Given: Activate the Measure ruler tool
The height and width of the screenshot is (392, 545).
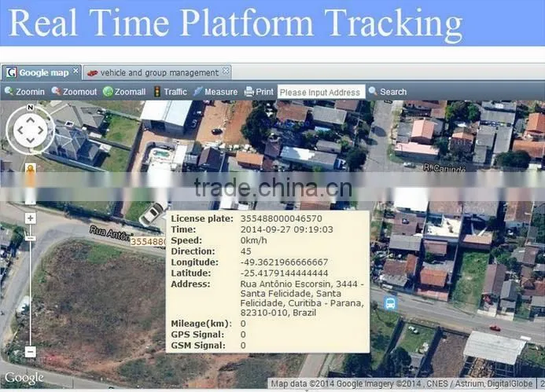Looking at the screenshot, I should 215,92.
